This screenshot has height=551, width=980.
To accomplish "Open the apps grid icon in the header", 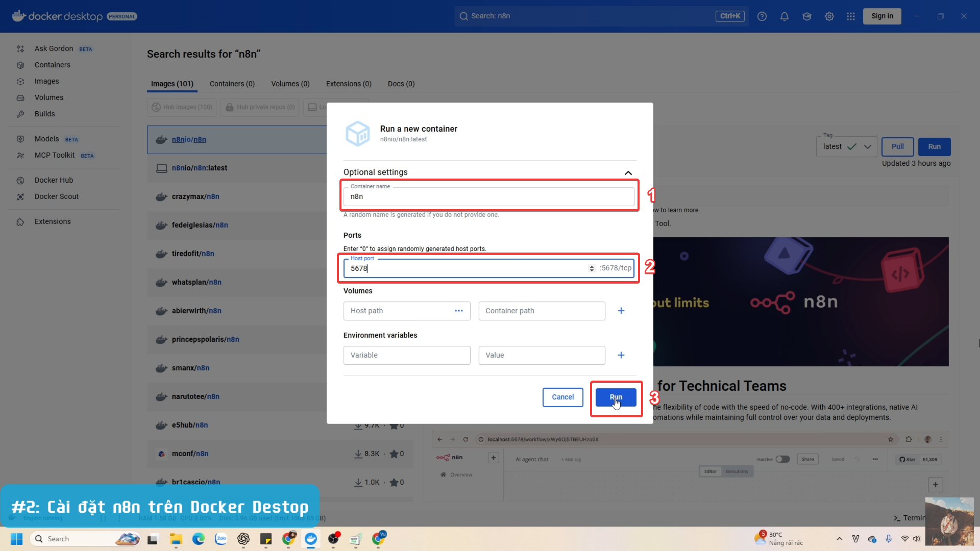I will (x=851, y=16).
